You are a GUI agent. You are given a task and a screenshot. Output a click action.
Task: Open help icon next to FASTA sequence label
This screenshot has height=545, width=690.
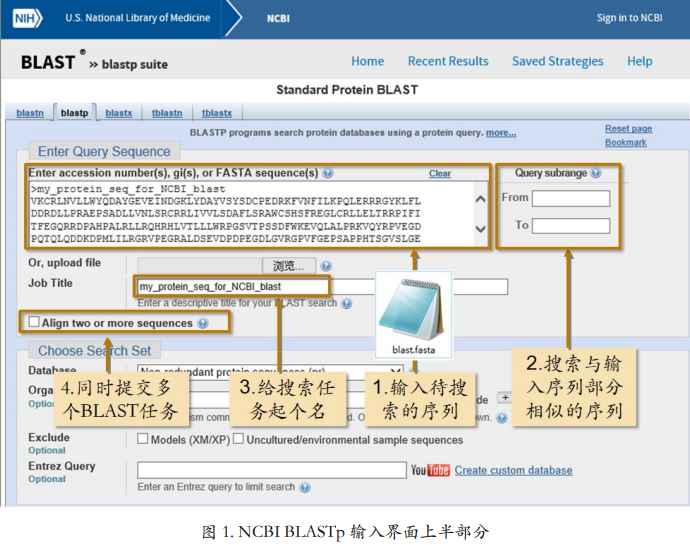[x=328, y=173]
